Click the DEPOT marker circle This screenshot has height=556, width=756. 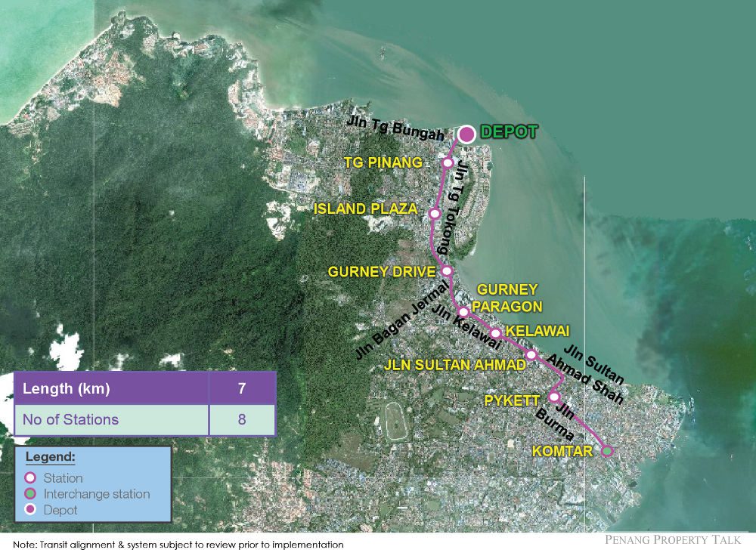click(466, 134)
